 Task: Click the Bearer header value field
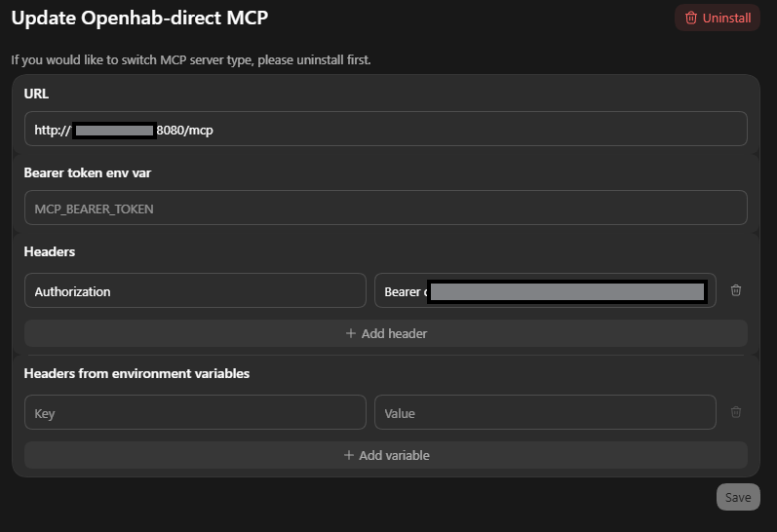click(545, 290)
